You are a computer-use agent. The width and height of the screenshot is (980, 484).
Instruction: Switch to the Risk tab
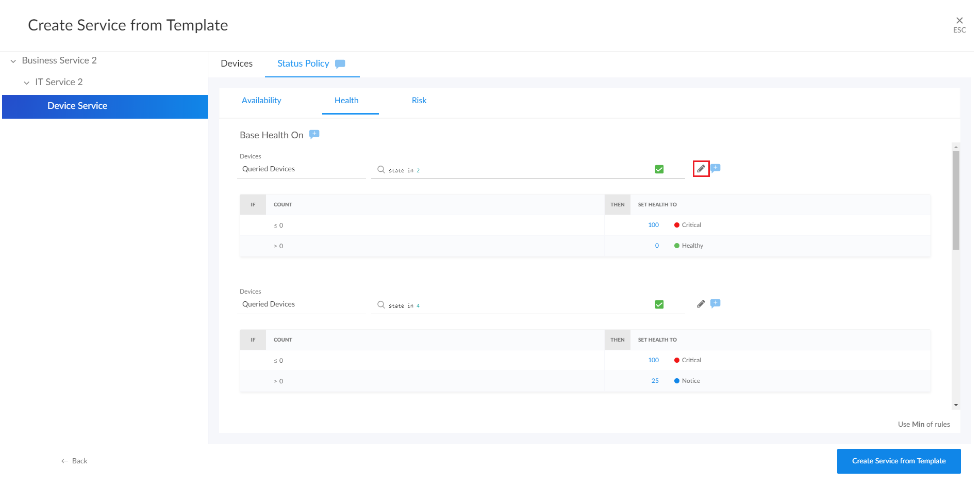click(419, 101)
